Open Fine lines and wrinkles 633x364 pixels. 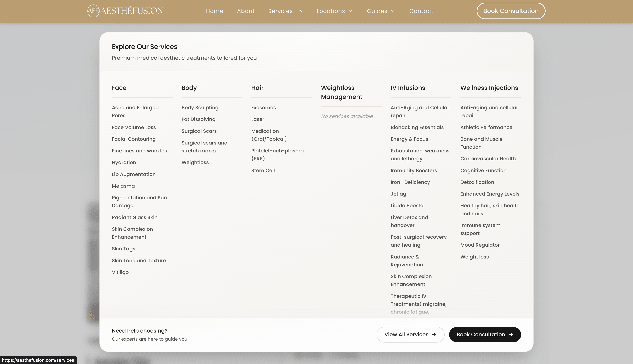click(139, 151)
